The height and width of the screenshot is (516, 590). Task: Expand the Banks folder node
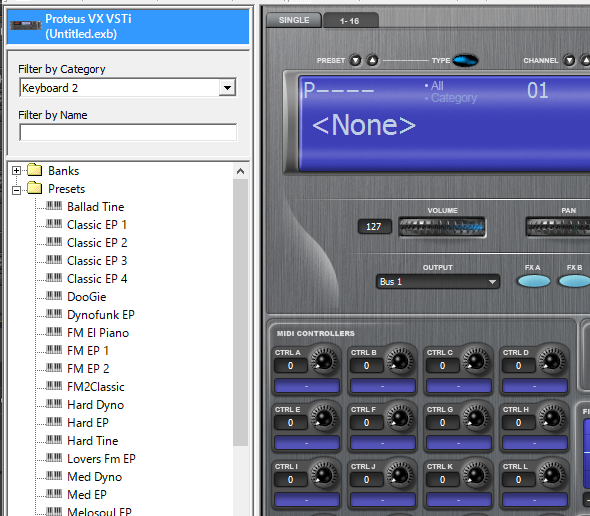point(16,170)
